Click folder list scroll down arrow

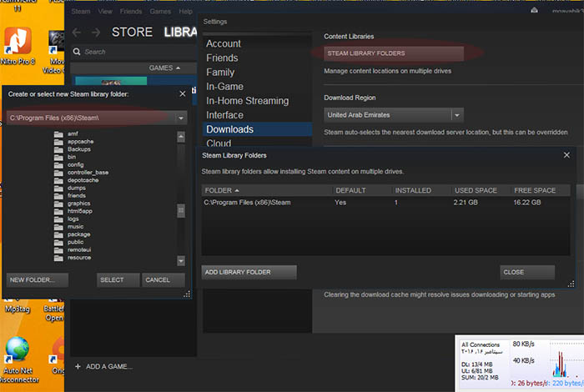tap(181, 260)
